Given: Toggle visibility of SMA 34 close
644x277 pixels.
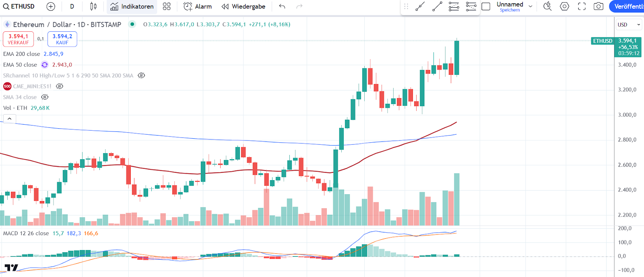Looking at the screenshot, I should [x=45, y=97].
